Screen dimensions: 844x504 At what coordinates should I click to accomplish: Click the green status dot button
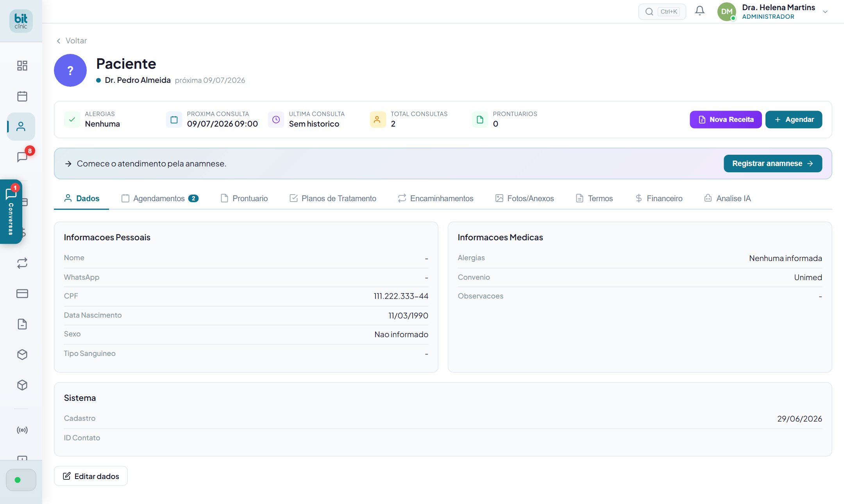pyautogui.click(x=21, y=480)
